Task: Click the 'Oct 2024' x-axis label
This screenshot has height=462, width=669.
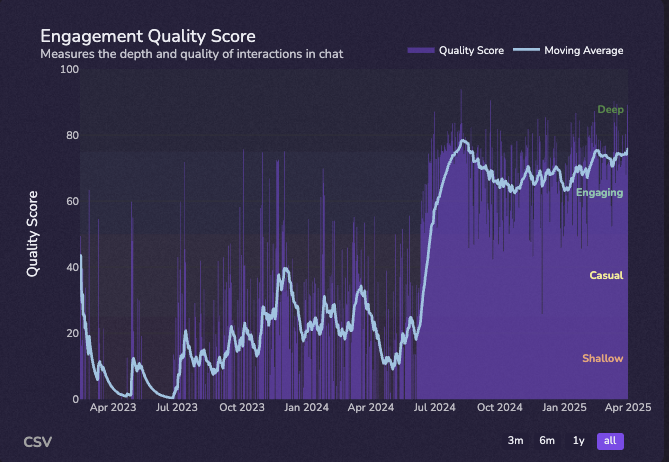Action: [500, 407]
